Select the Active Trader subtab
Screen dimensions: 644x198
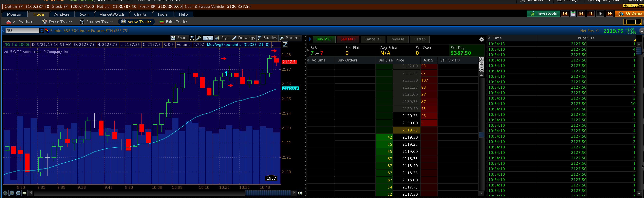pos(136,22)
